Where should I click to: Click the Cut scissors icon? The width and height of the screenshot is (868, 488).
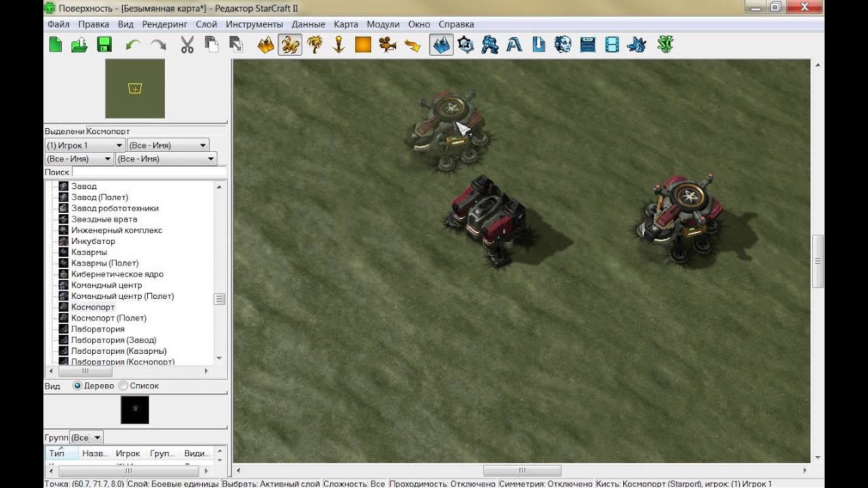(187, 45)
